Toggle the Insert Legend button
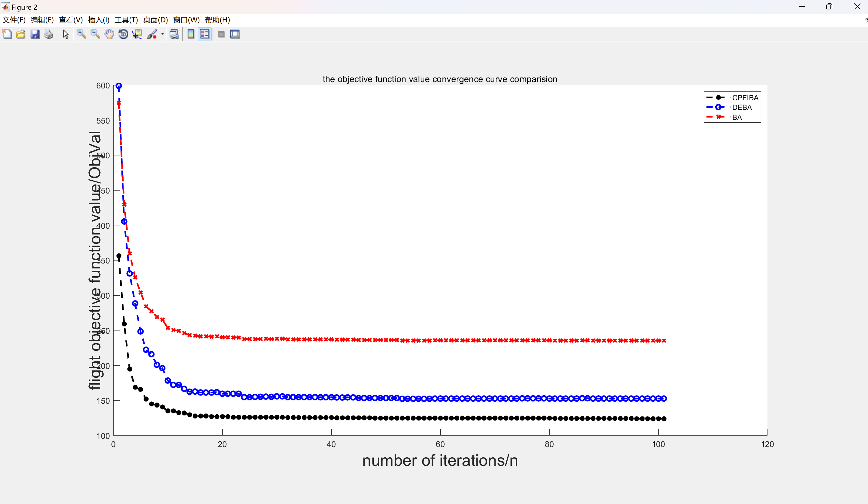The width and height of the screenshot is (868, 504). coord(205,34)
